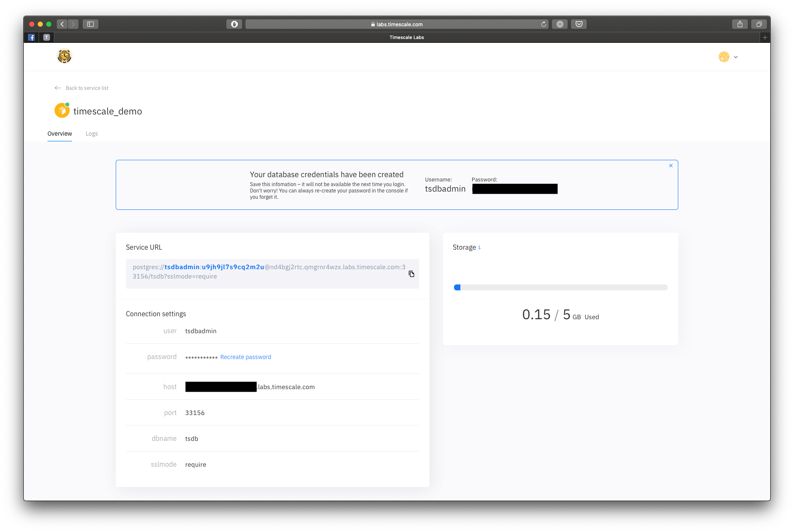Screen dimensions: 794x532
Task: Switch to the Logs tab
Action: [92, 134]
